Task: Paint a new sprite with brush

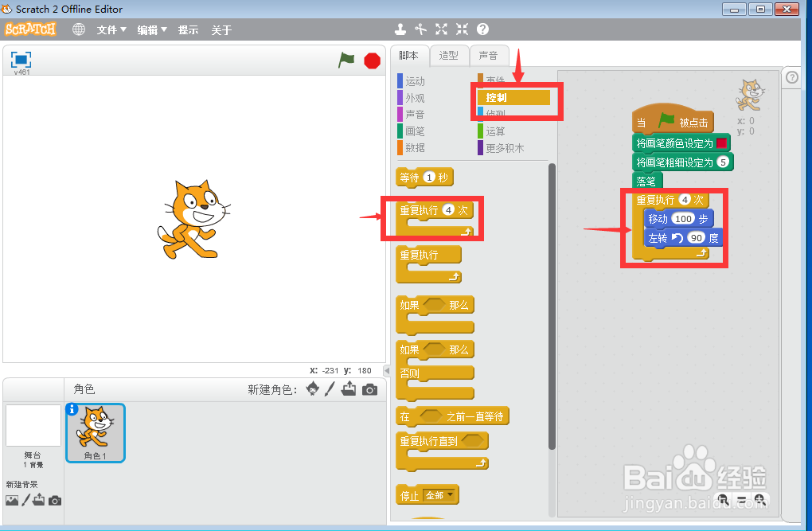Action: click(330, 389)
